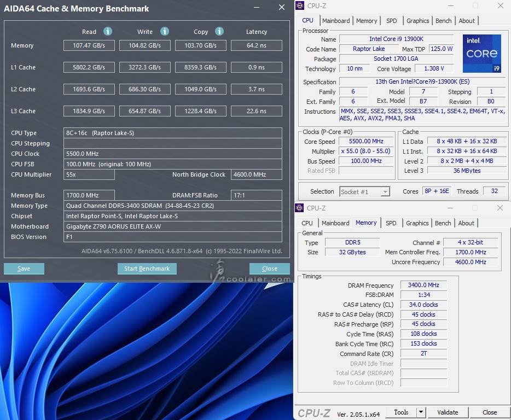This screenshot has height=420, width=511.
Task: Switch to Mainboard tab in processor window
Action: (x=336, y=21)
